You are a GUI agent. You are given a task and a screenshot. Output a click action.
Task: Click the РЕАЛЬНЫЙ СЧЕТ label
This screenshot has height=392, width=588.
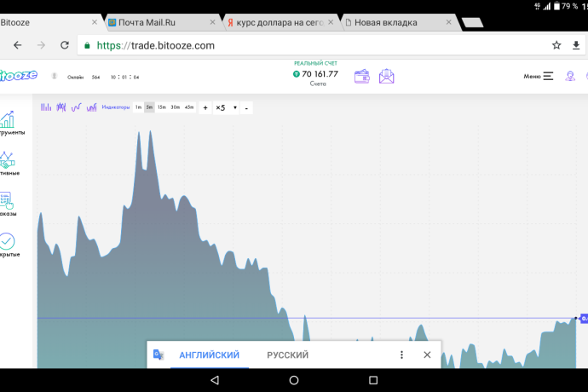point(315,63)
